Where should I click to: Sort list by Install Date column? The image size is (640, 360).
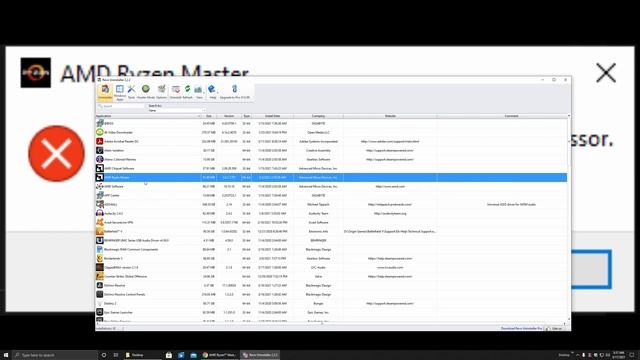[x=272, y=116]
